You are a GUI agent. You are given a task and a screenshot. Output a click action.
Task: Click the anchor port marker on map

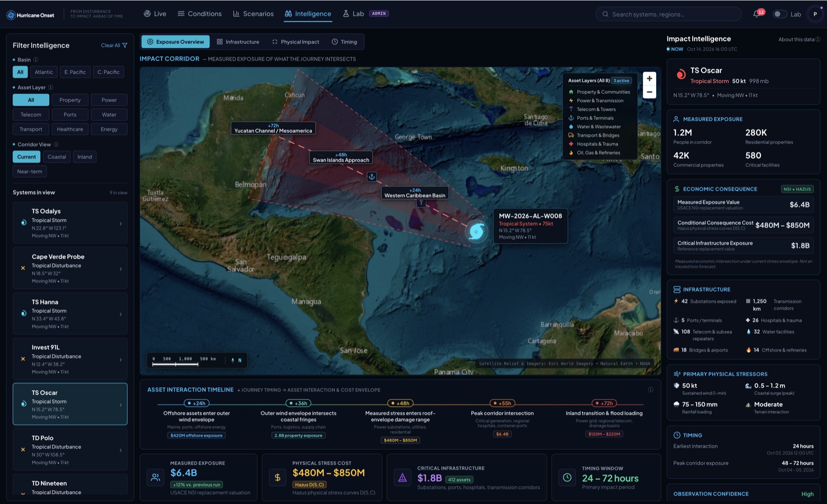click(x=372, y=177)
